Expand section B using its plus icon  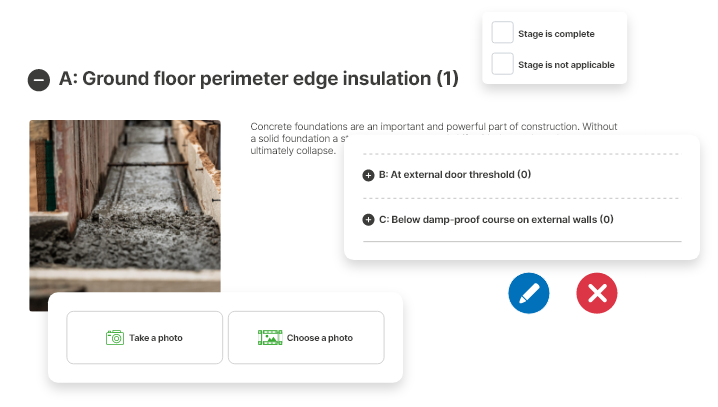click(368, 175)
